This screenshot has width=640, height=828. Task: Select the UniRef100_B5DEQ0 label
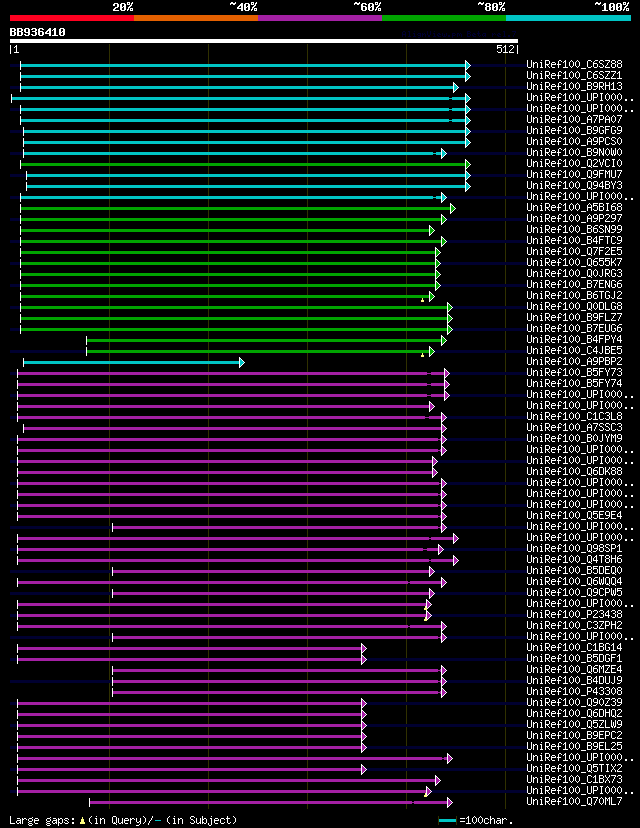click(x=574, y=570)
